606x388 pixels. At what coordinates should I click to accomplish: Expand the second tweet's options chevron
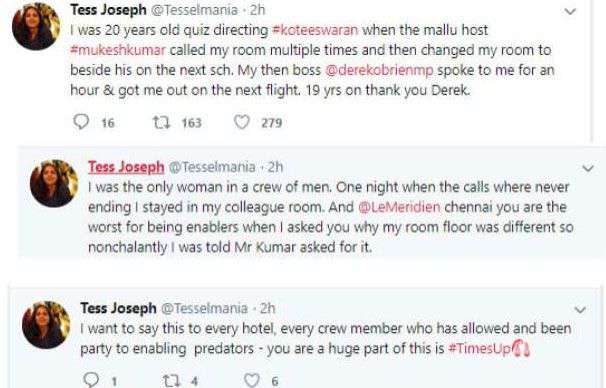coord(588,168)
